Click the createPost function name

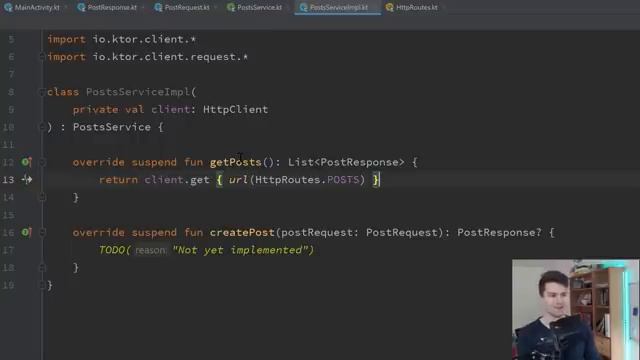tap(242, 232)
